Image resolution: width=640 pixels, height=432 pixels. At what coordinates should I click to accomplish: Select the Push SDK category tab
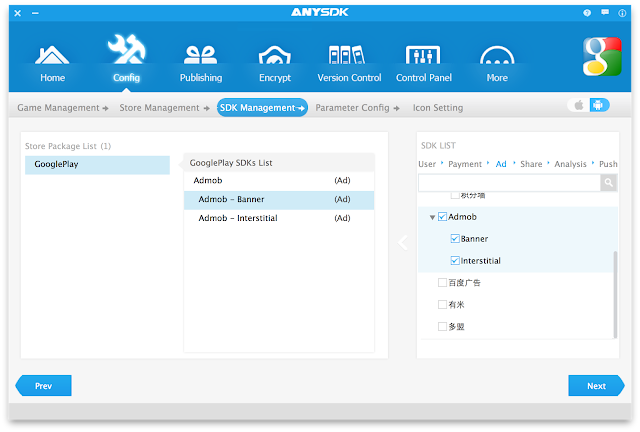click(608, 164)
